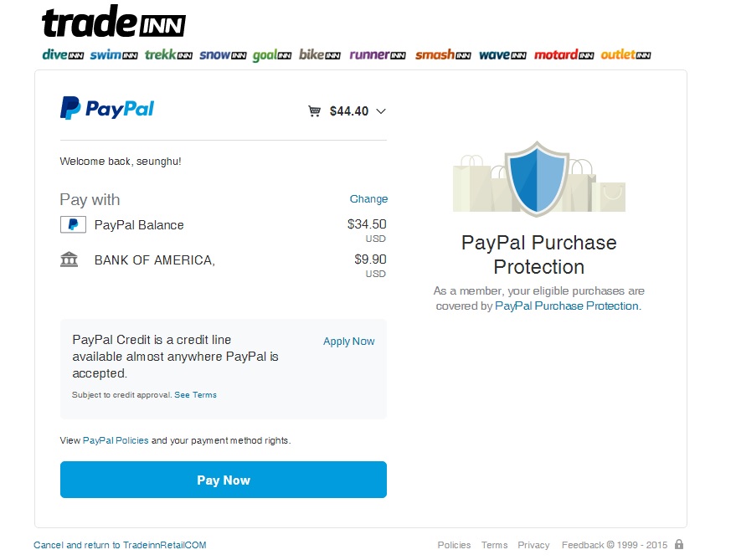Open the swimINN store logo
736x560 pixels.
pos(114,55)
